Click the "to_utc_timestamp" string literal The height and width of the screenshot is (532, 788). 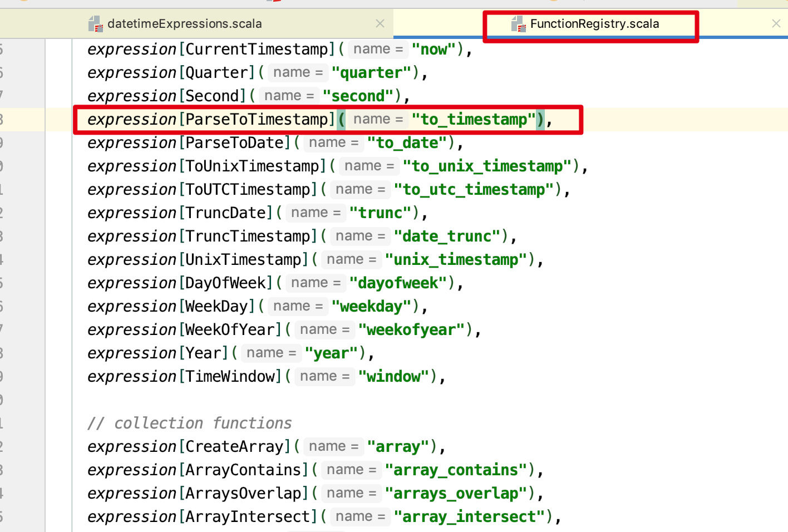click(478, 189)
